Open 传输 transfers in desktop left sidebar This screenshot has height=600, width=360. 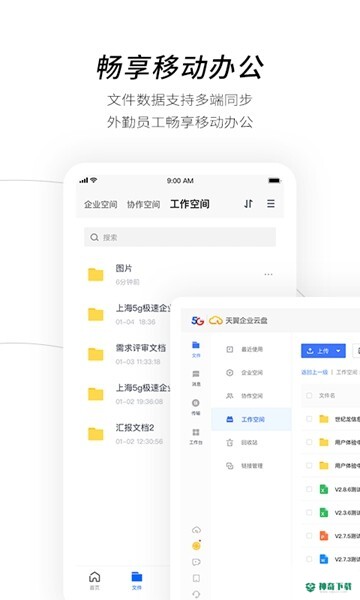[x=196, y=407]
